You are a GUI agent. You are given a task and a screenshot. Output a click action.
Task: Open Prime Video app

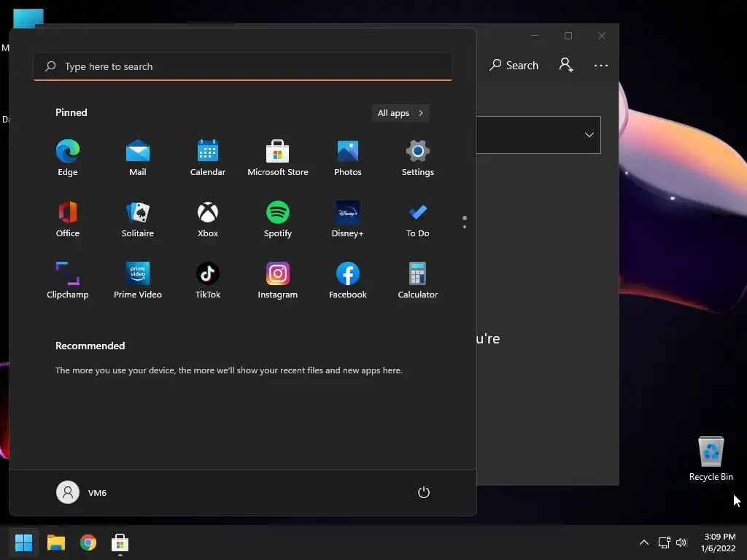[x=138, y=281]
